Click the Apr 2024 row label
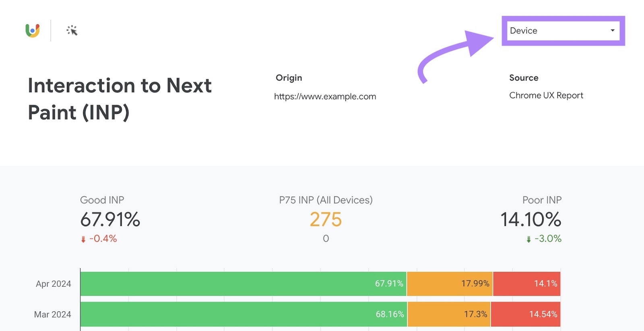 (x=53, y=283)
